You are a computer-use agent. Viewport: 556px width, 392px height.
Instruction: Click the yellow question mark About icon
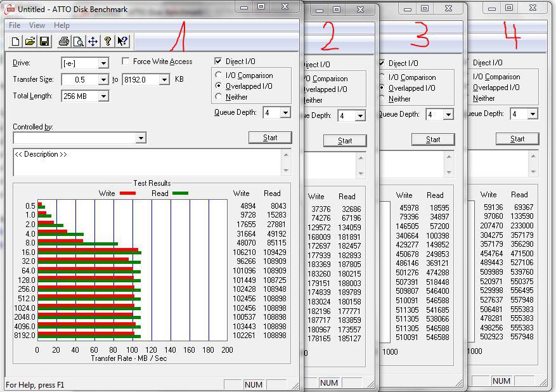[x=107, y=41]
